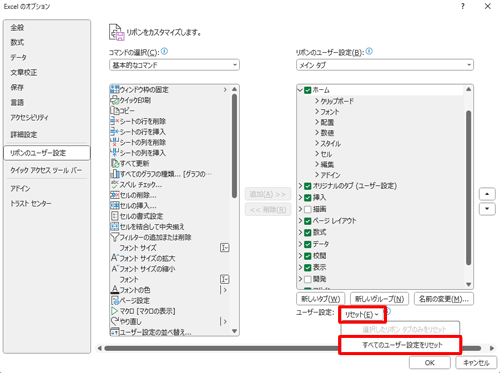This screenshot has width=500, height=373.
Task: Click the move up arrow button
Action: click(487, 194)
